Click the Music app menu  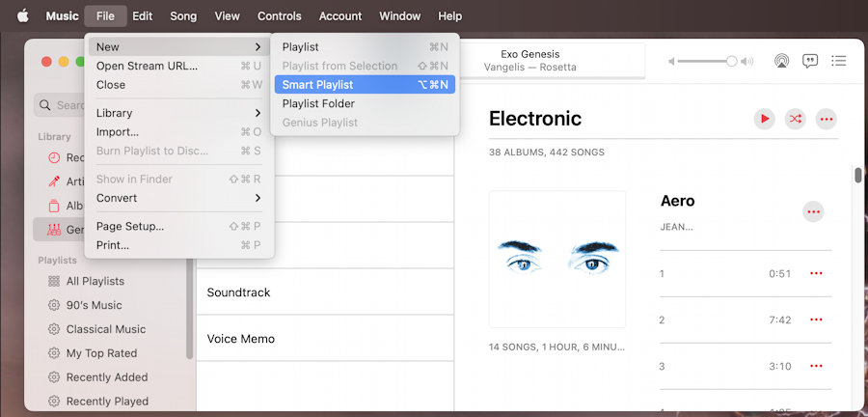pyautogui.click(x=62, y=16)
